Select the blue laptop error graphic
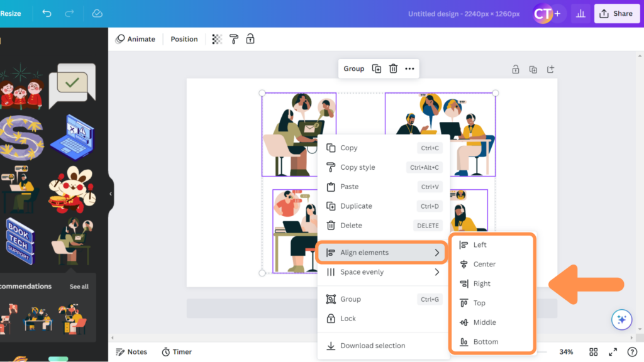This screenshot has width=644, height=362. [x=73, y=138]
